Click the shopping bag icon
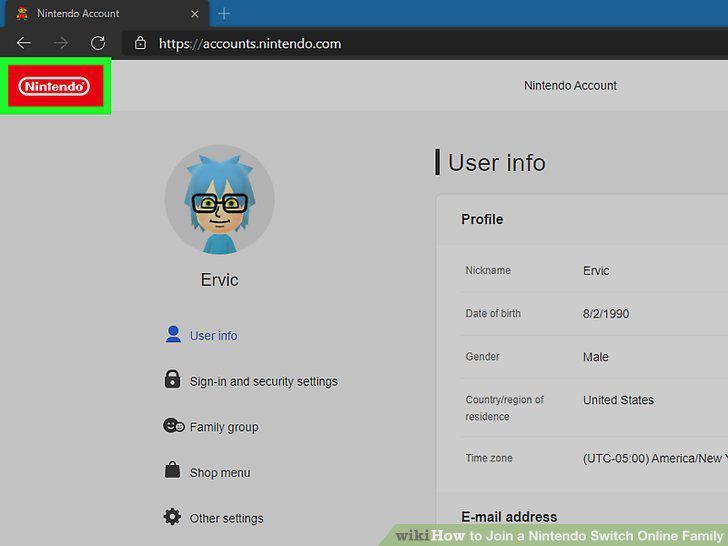The height and width of the screenshot is (546, 728). [172, 469]
